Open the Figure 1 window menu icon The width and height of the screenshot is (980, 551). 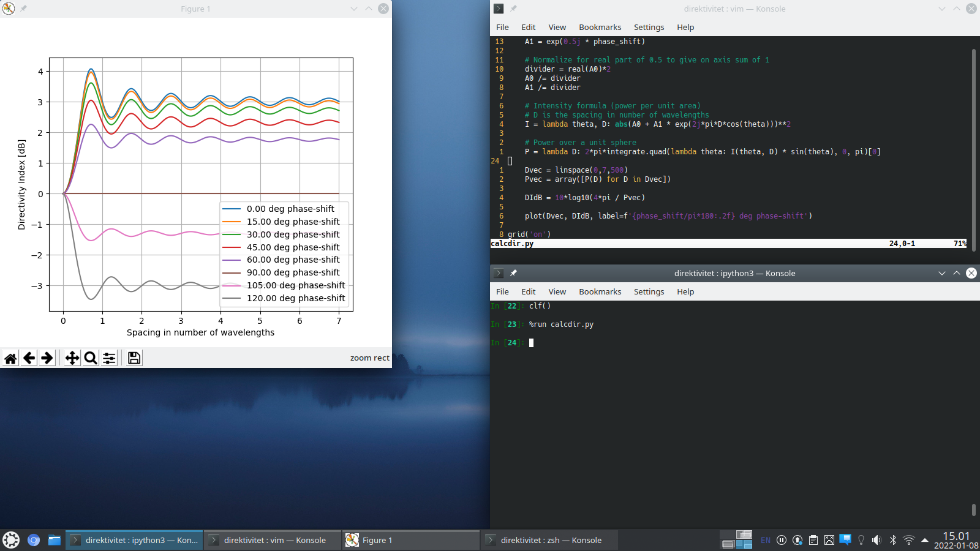tap(9, 9)
